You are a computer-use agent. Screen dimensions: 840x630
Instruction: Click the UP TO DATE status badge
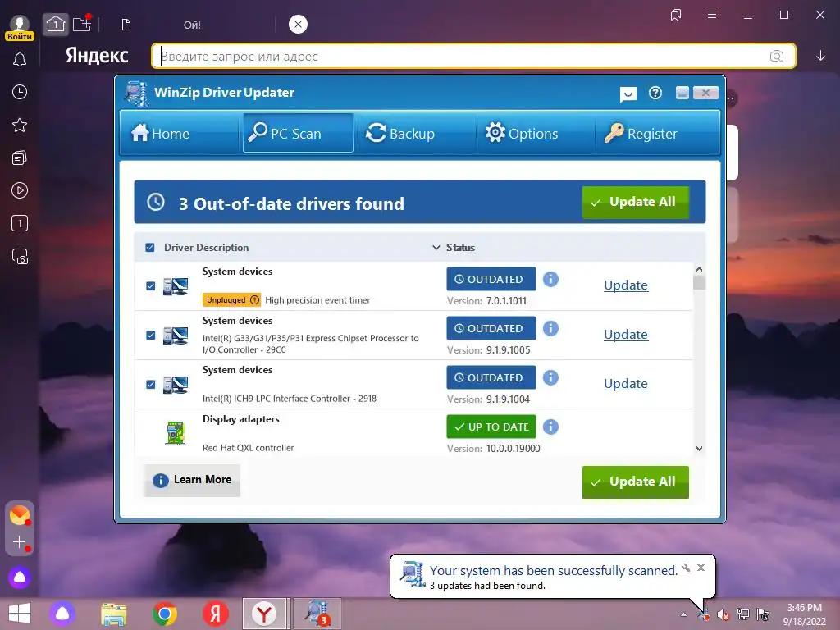click(491, 427)
